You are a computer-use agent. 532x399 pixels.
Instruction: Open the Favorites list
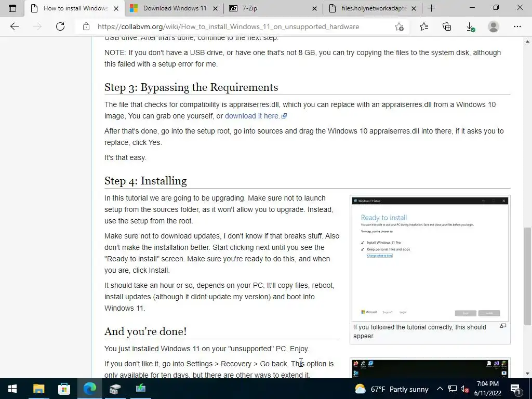424,26
